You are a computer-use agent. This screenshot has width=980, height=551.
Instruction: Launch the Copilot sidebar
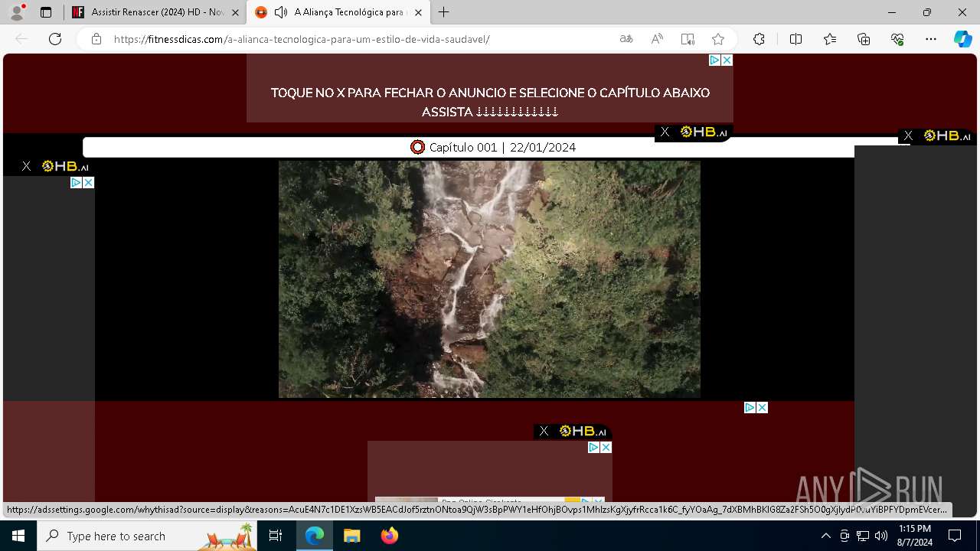click(x=962, y=39)
